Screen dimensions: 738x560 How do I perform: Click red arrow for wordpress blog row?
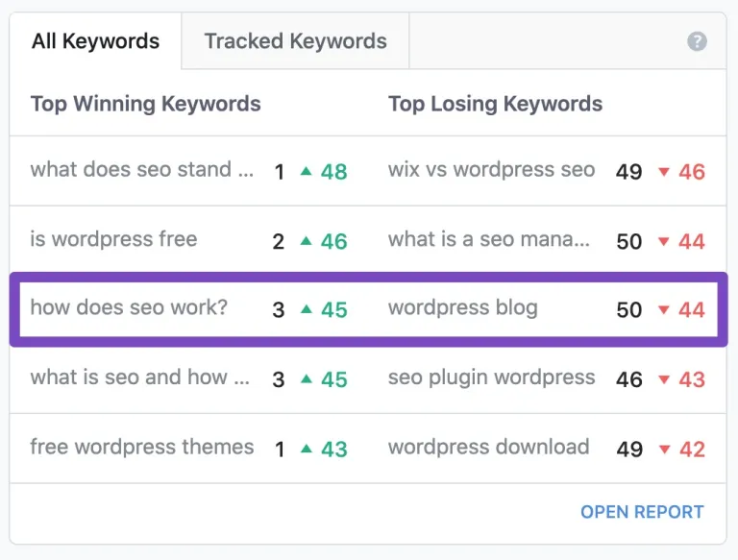tap(664, 309)
